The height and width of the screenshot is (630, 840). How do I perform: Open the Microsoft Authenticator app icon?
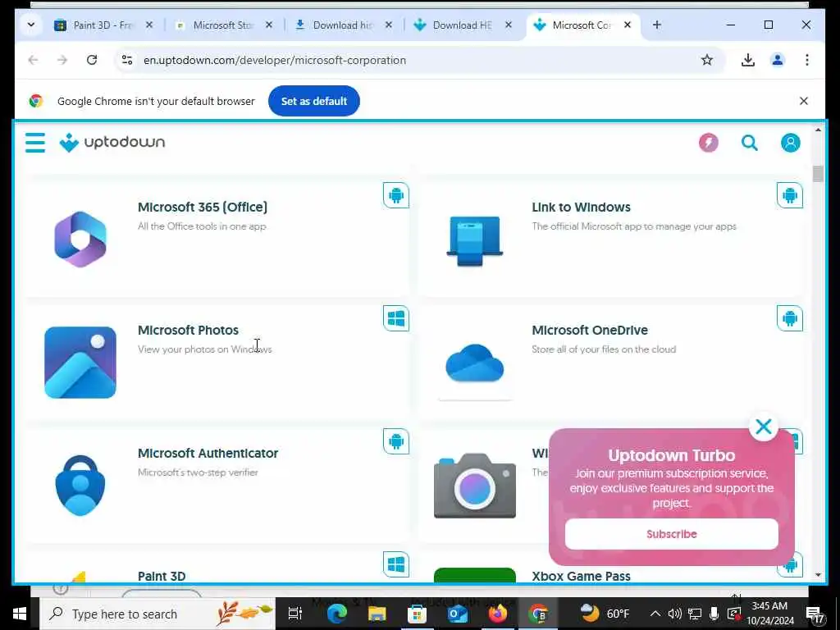point(80,486)
